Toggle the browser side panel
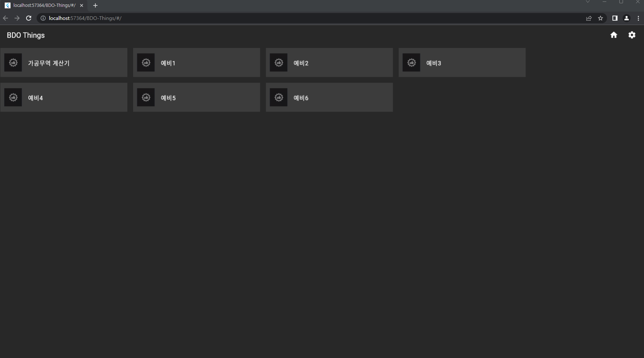The image size is (644, 358). click(x=615, y=18)
